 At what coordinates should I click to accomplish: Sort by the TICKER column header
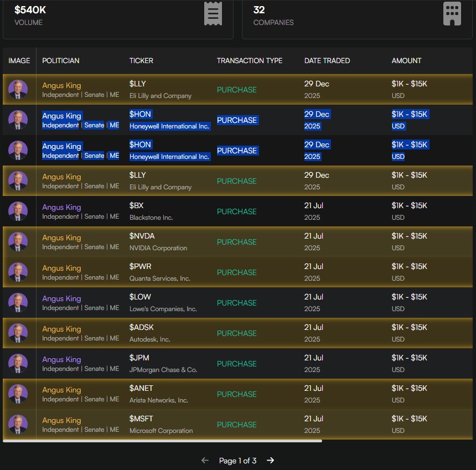141,61
